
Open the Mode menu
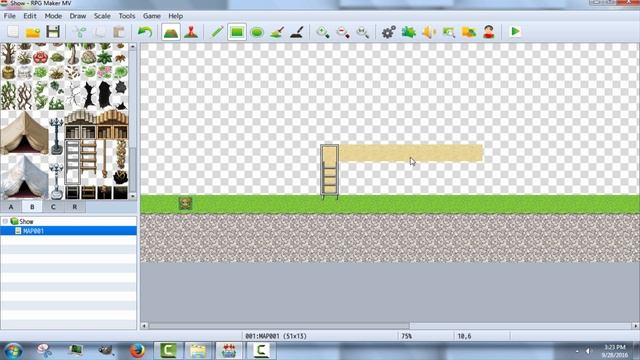(x=53, y=16)
